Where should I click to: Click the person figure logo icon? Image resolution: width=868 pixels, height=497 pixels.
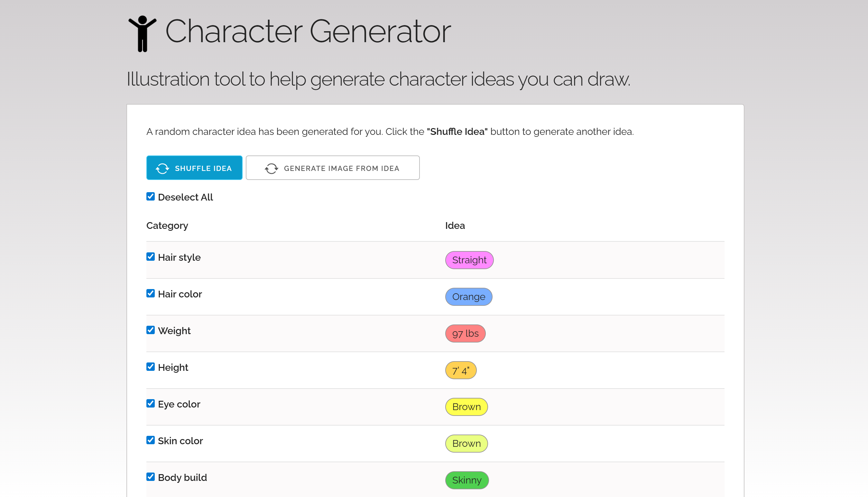click(142, 33)
